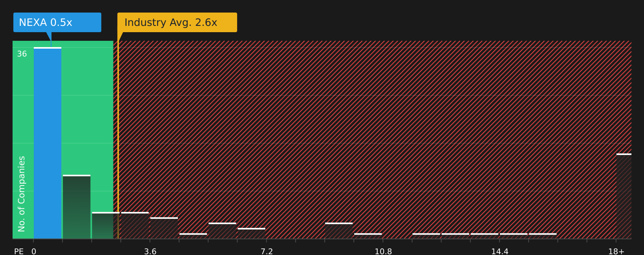Viewport: 644px width, 255px height.
Task: Click the 18+ x-axis label
Action: point(616,251)
